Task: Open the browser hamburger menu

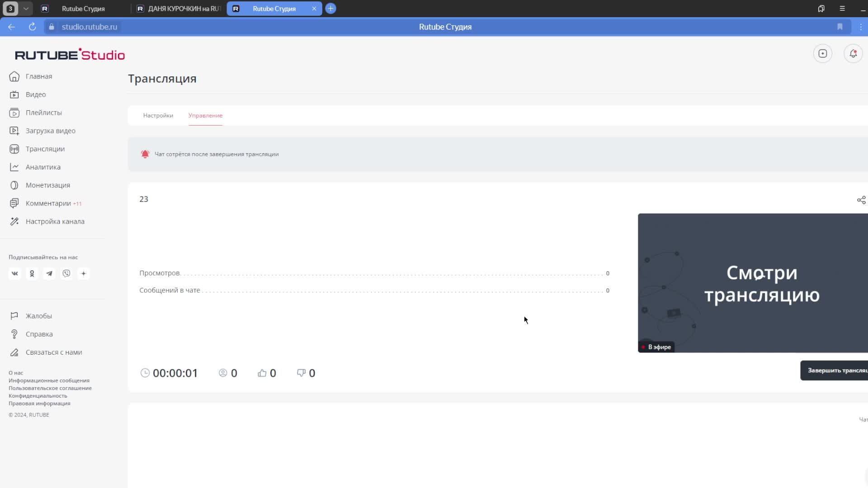Action: 842,9
